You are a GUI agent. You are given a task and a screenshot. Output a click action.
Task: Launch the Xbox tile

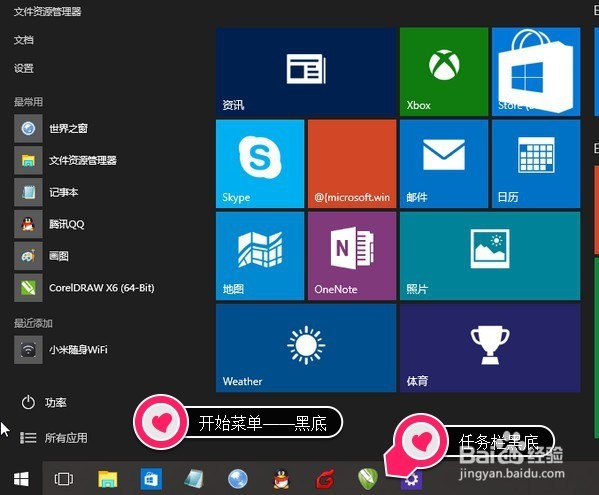click(x=444, y=71)
